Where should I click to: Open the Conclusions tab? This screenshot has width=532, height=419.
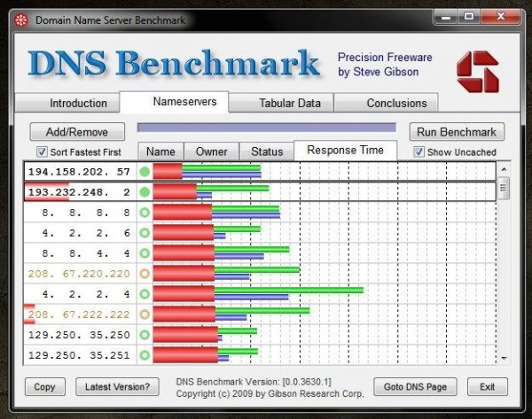tap(386, 103)
